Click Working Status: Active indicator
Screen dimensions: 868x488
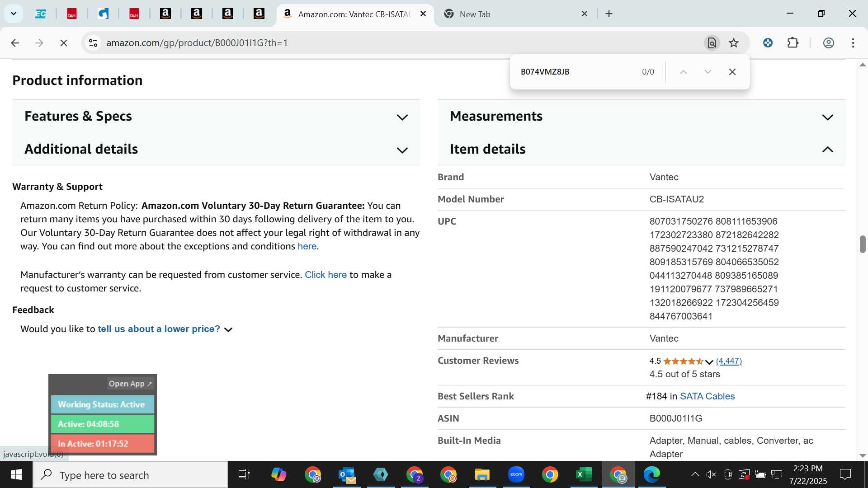click(x=103, y=405)
